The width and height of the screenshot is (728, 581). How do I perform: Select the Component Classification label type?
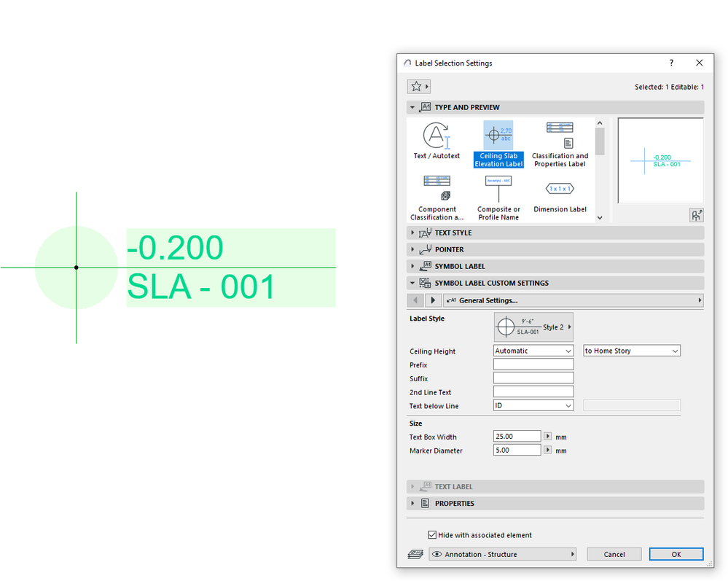[437, 195]
